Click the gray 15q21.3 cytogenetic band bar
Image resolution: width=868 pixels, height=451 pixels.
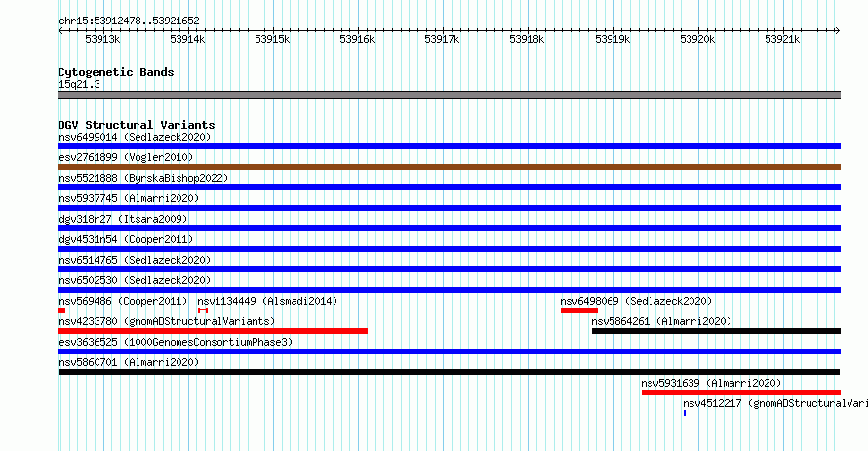[x=449, y=95]
